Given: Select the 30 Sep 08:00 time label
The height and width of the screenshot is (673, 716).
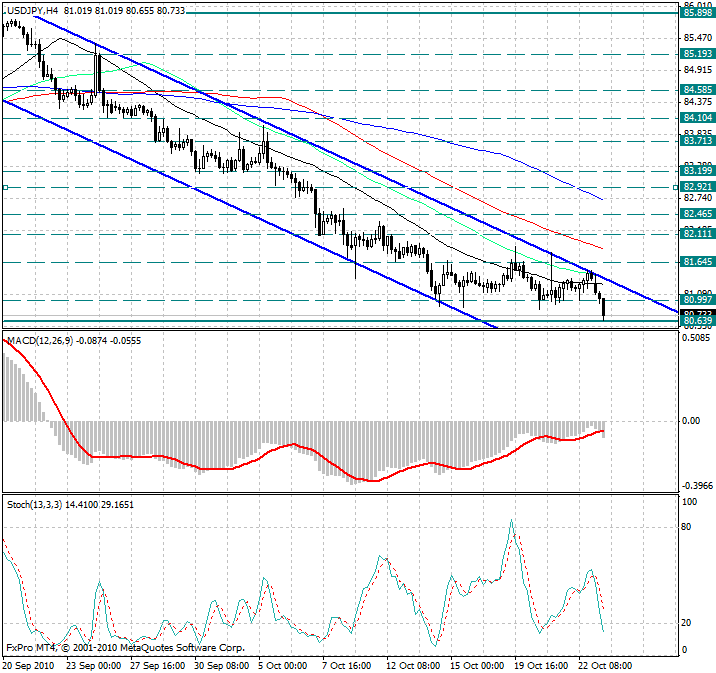Looking at the screenshot, I should [x=221, y=666].
